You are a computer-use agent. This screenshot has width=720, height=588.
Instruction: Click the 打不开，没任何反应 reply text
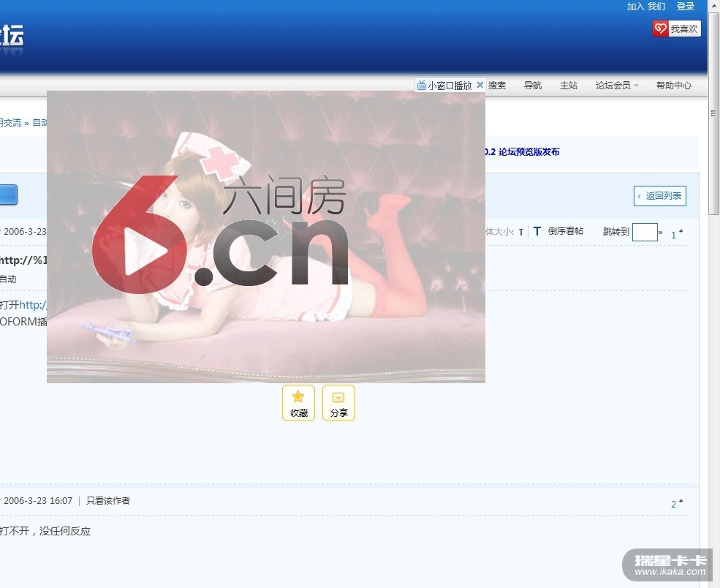pyautogui.click(x=45, y=531)
